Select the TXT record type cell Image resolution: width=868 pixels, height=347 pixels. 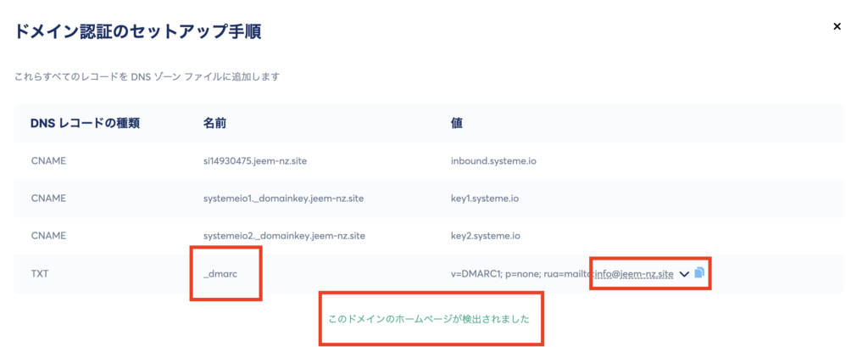coord(40,274)
